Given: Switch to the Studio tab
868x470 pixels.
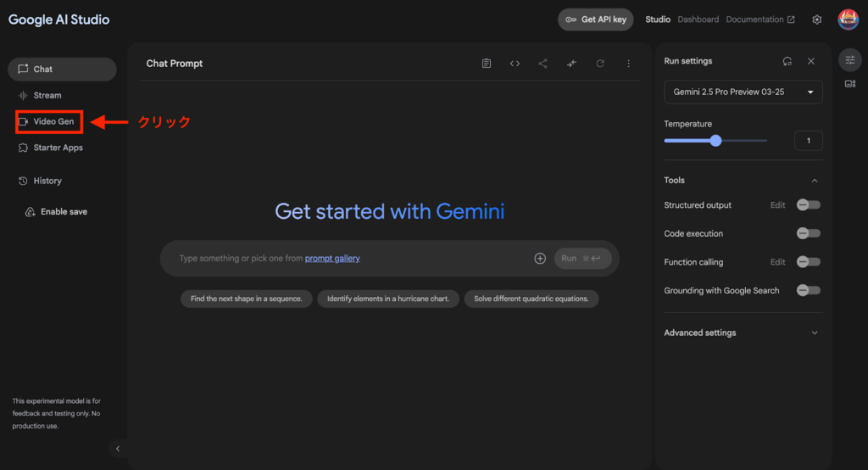Looking at the screenshot, I should [658, 20].
